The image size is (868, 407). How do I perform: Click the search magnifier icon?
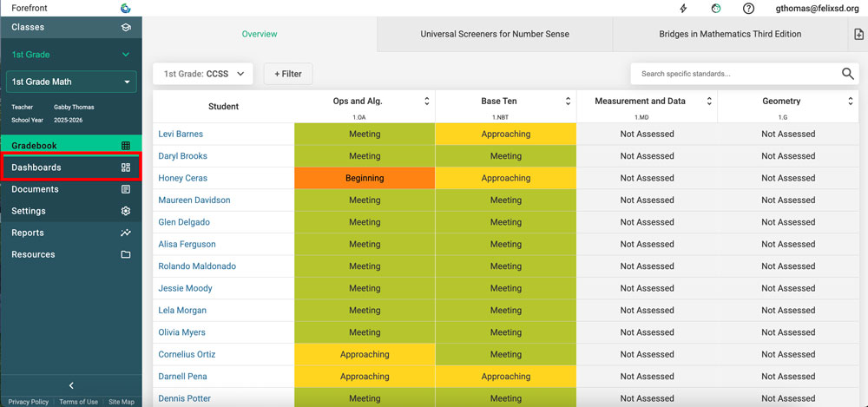(848, 74)
